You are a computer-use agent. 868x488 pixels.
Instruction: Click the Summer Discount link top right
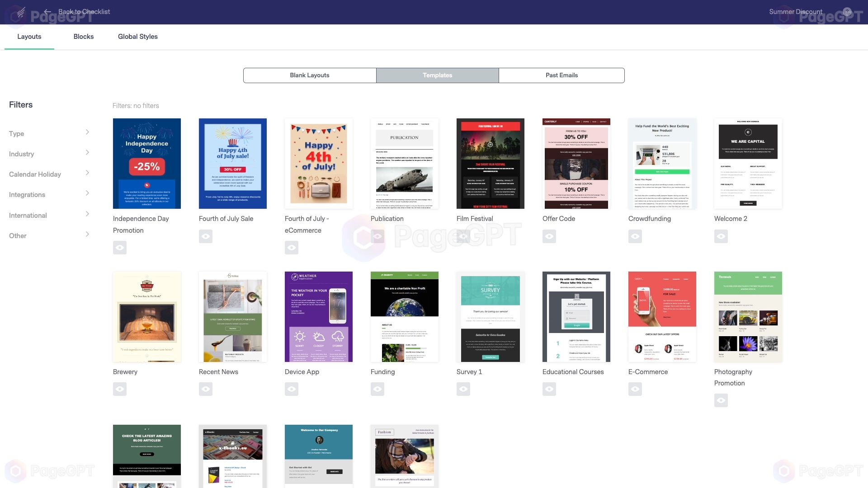click(796, 11)
